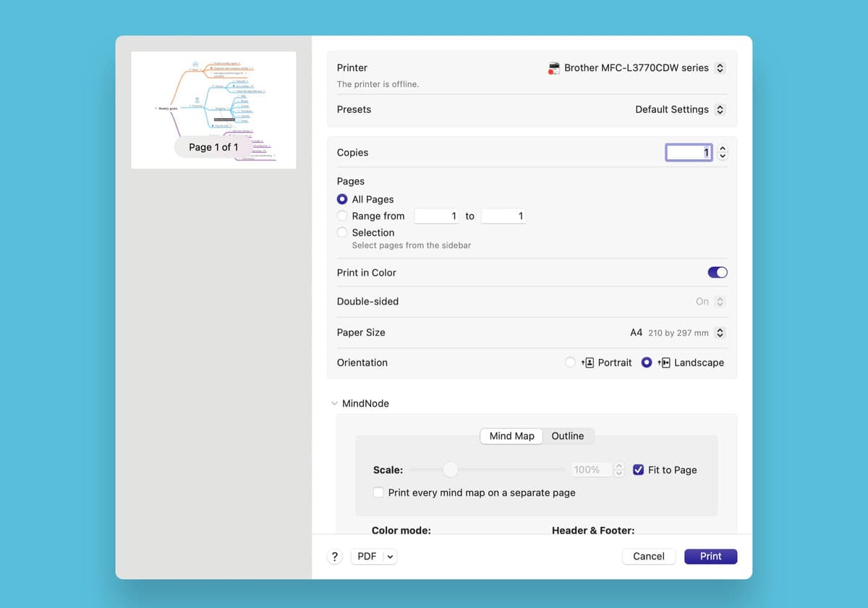
Task: Select Portrait orientation radio button
Action: [x=571, y=363]
